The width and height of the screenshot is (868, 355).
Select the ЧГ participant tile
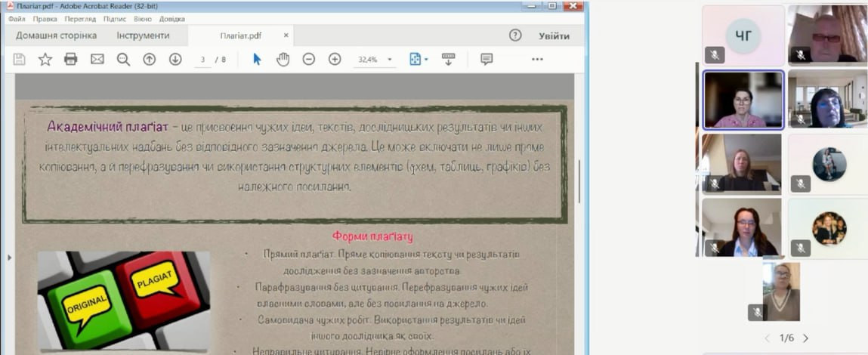coord(743,36)
